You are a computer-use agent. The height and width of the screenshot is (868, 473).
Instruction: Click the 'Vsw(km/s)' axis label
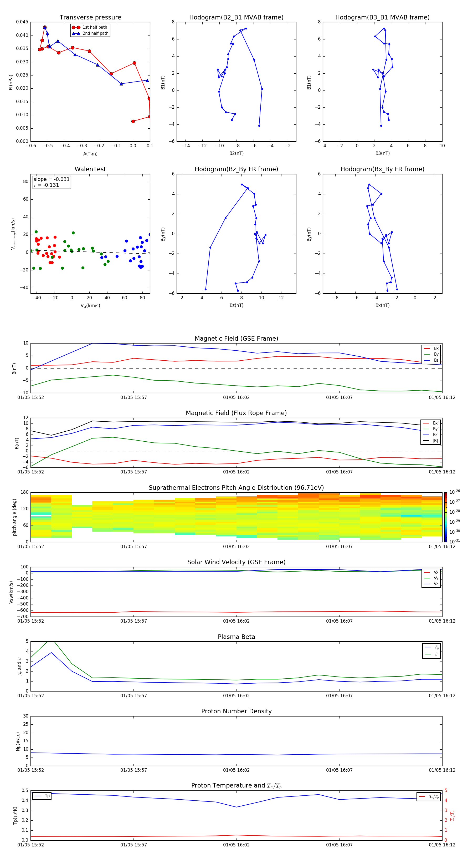[x=11, y=592]
